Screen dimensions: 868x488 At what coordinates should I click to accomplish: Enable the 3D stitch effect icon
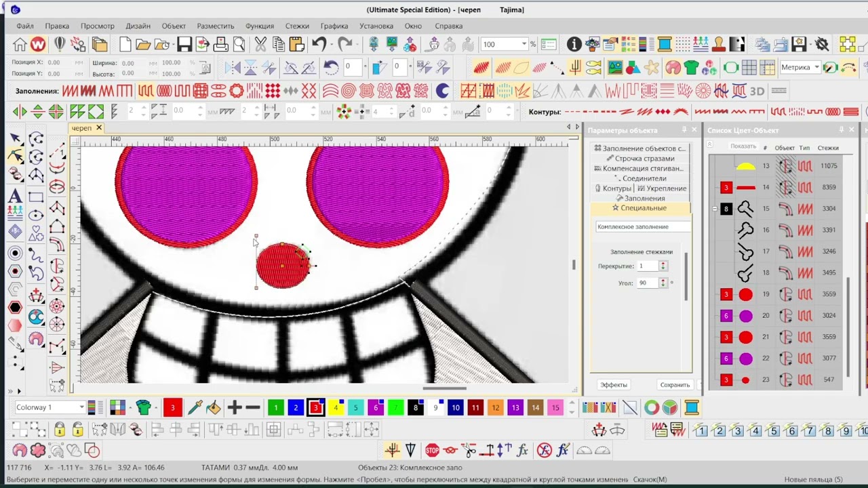point(757,91)
